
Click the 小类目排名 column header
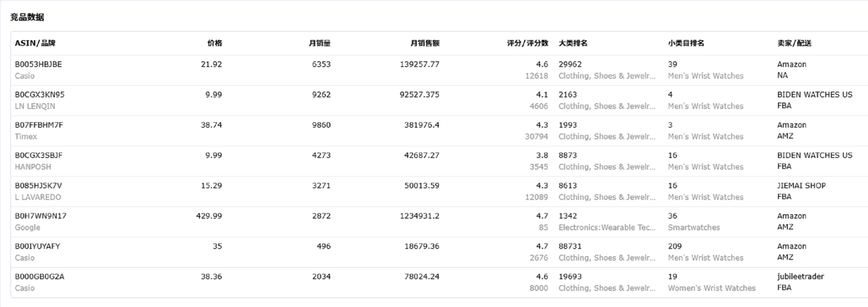686,43
